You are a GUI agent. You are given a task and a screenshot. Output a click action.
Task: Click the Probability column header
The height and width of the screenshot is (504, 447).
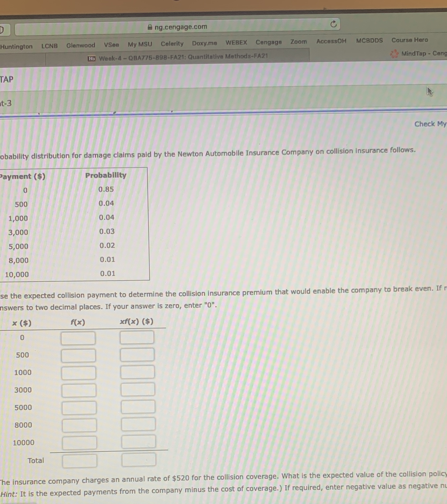(x=106, y=175)
